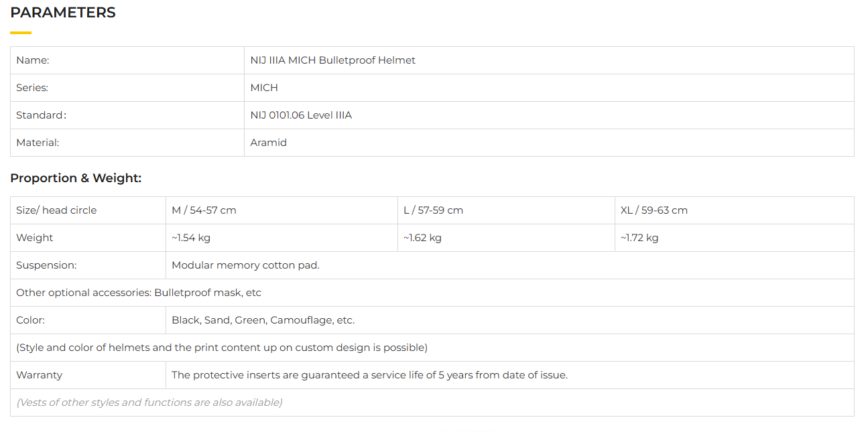Click the '~1.72 kg' weight value
This screenshot has width=868, height=432.
(x=639, y=238)
